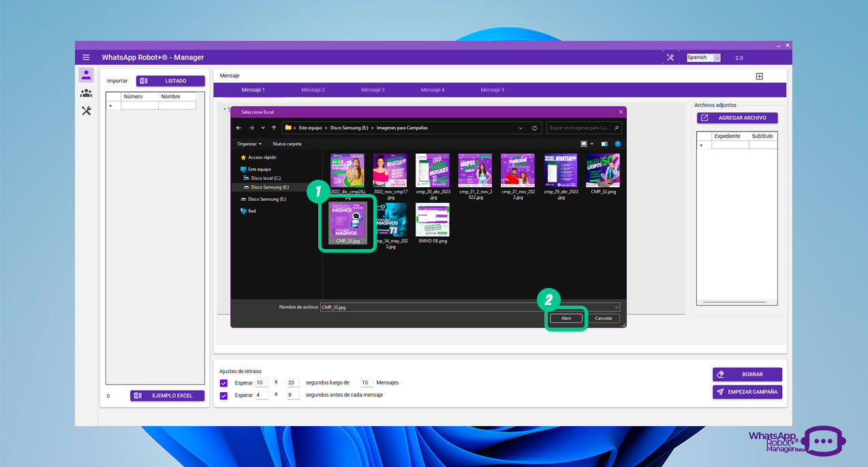Image resolution: width=868 pixels, height=467 pixels.
Task: Click the Número column header
Action: pos(140,97)
